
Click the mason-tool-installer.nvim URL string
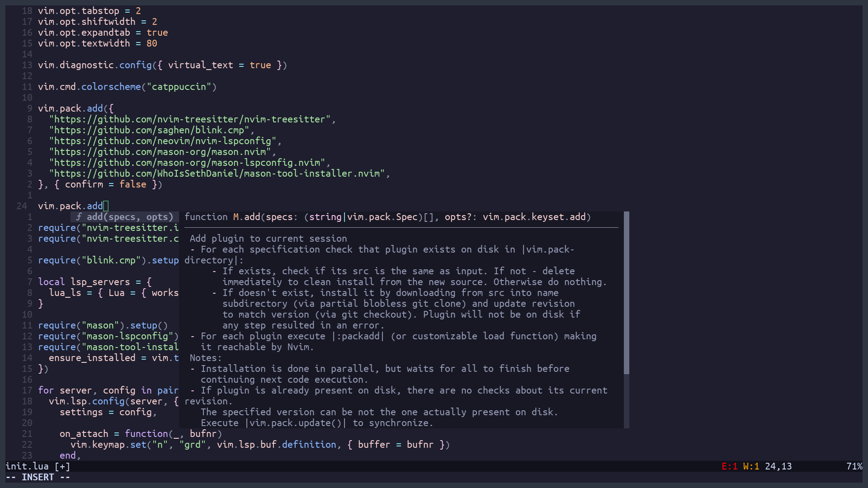pos(217,174)
